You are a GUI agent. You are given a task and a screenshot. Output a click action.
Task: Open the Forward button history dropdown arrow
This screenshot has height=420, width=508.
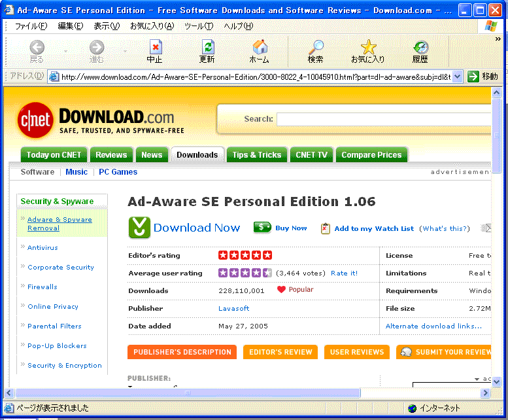tap(125, 51)
